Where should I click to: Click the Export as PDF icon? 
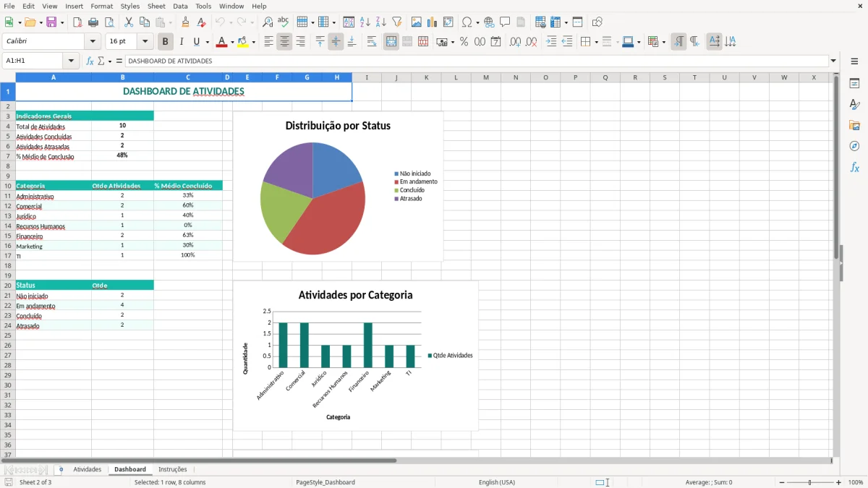click(x=77, y=22)
